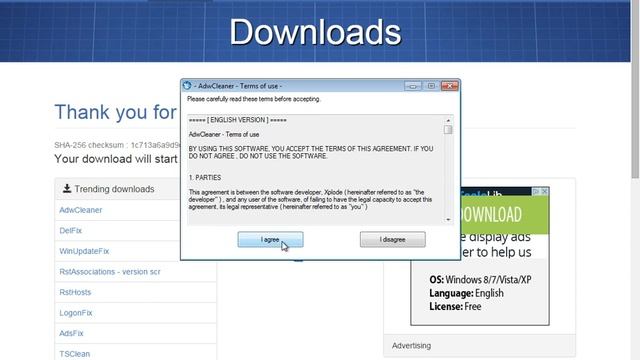Maximize the AdwCleaner Terms of use dialog
640x360 pixels.
(431, 86)
